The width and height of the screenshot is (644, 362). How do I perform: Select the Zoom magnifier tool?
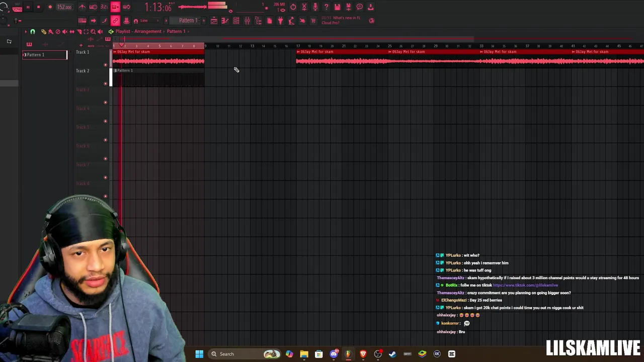pyautogui.click(x=93, y=32)
